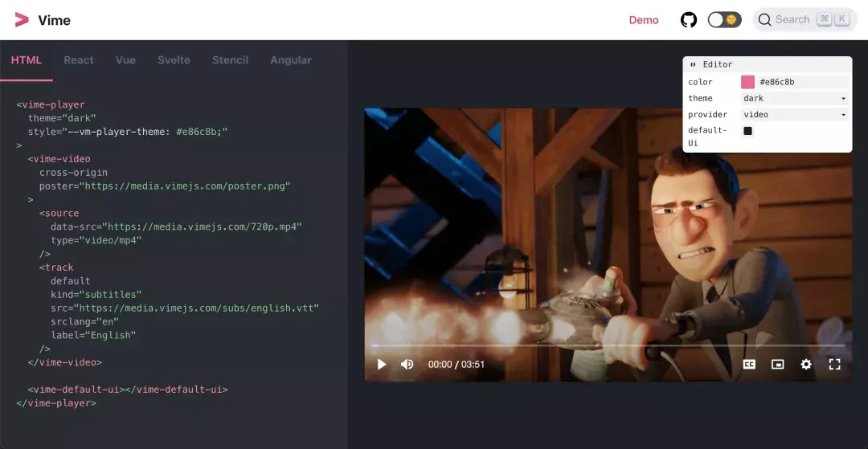Viewport: 868px width, 449px height.
Task: Switch to the HTML tab
Action: (x=27, y=60)
